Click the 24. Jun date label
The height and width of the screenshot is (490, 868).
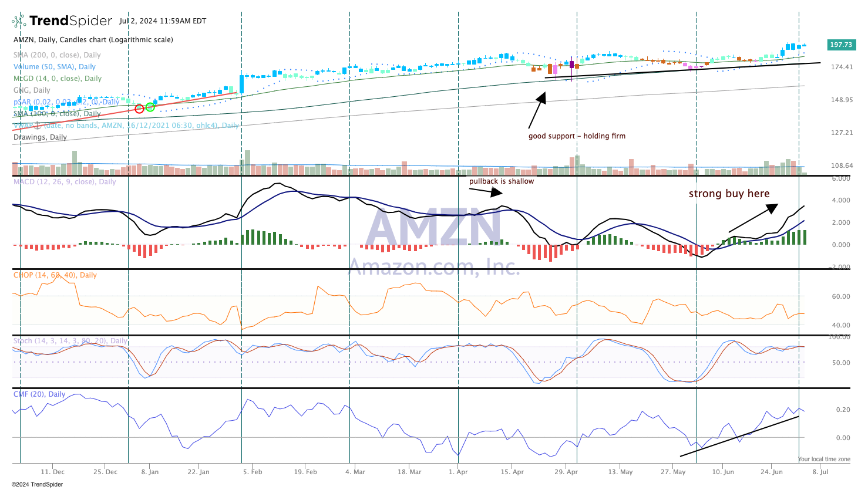pos(772,472)
